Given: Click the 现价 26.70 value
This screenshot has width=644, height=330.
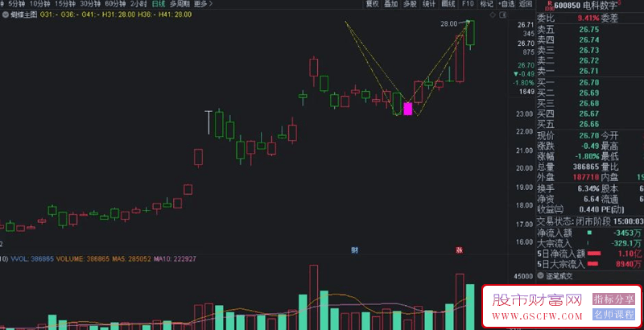Looking at the screenshot, I should tap(589, 135).
